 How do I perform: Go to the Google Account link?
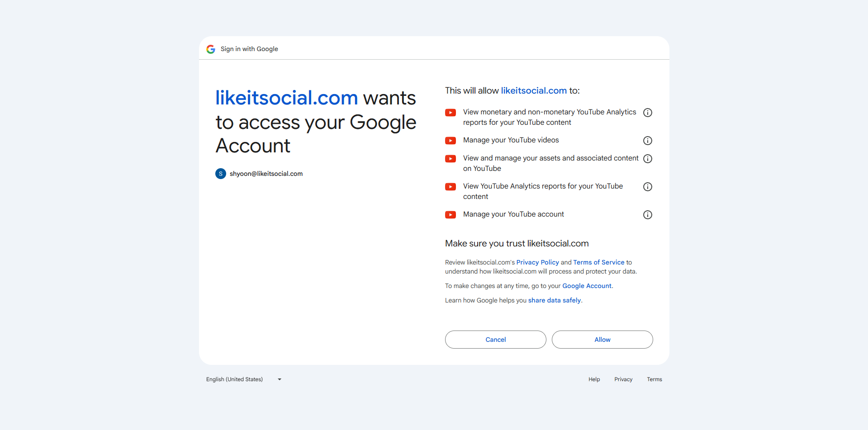click(x=587, y=286)
